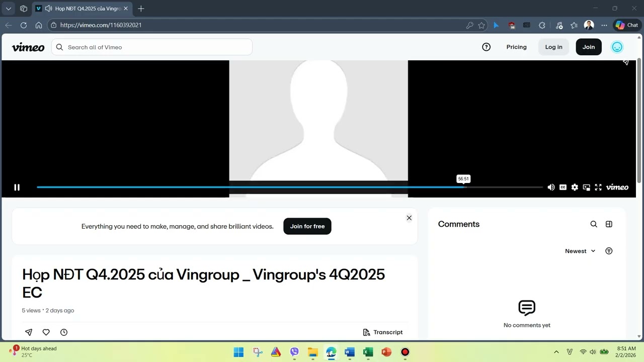Click the blue arrow extension icon in the Edge toolbar

pos(496,25)
